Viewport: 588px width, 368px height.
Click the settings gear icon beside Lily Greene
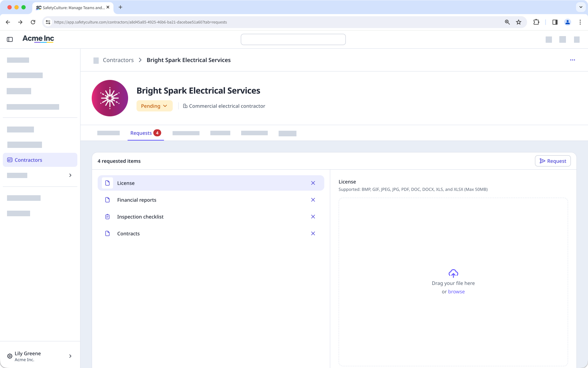pyautogui.click(x=10, y=356)
